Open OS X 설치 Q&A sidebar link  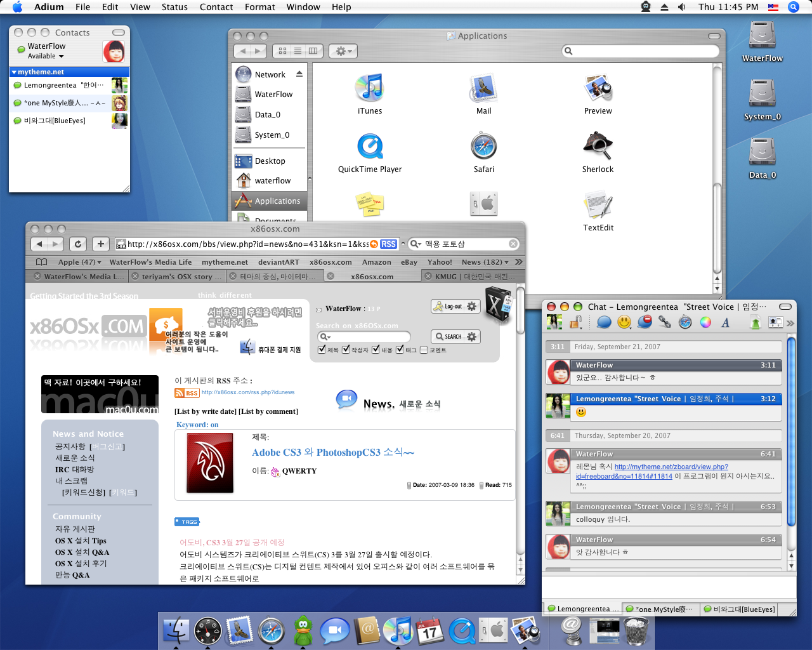82,552
